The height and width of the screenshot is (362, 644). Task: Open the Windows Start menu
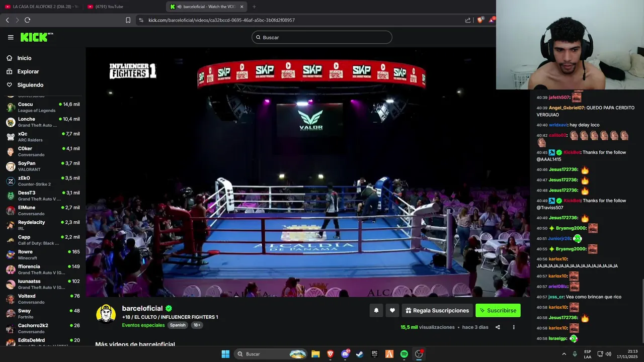[225, 354]
